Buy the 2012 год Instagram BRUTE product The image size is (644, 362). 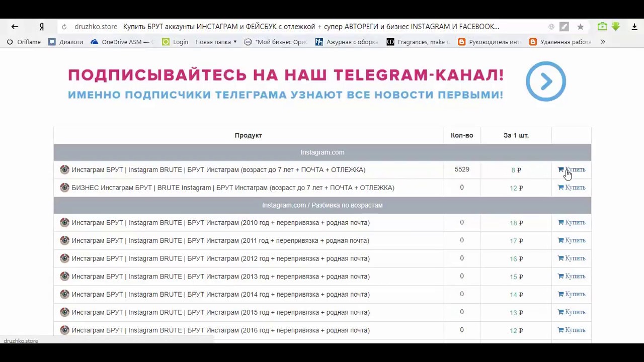(572, 258)
